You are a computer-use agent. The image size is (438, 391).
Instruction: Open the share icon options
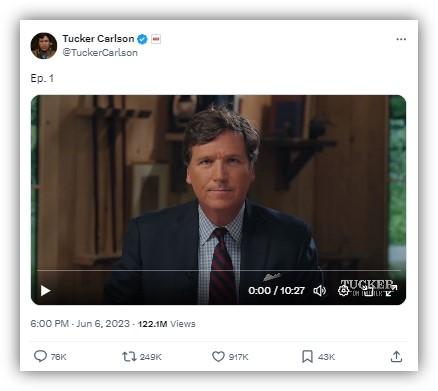[396, 357]
